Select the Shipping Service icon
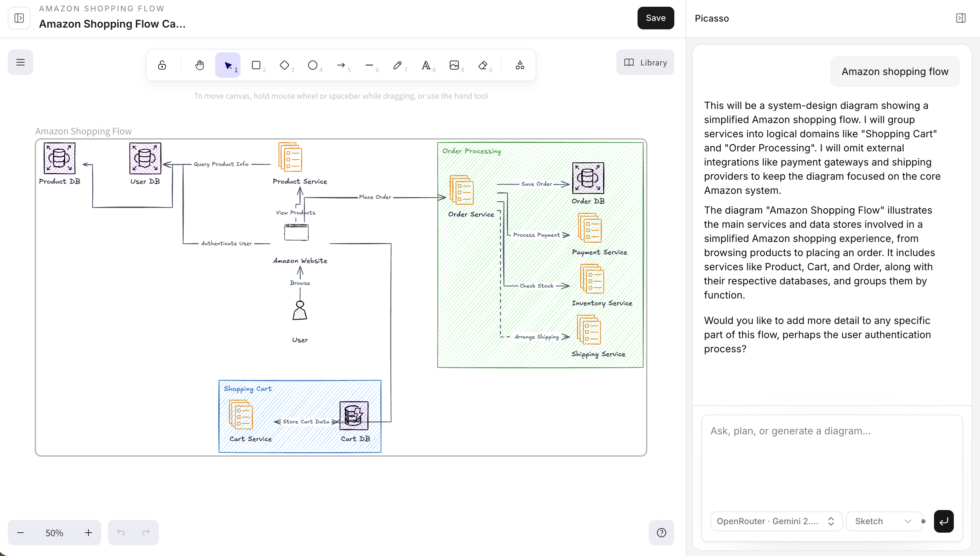Screen dimensions: 980x556 coord(589,330)
